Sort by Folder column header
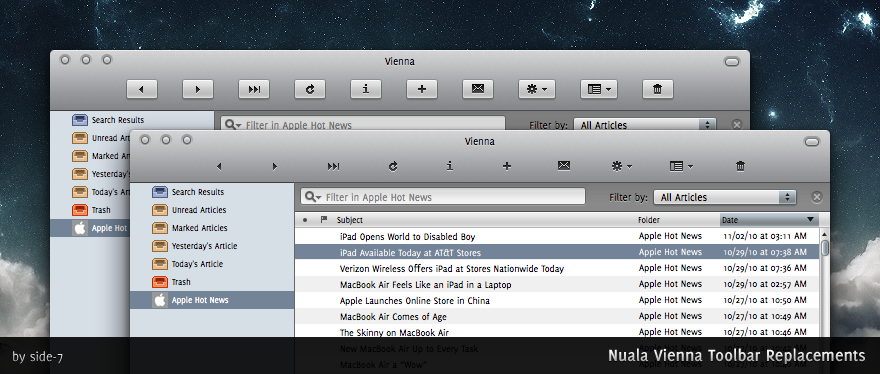The width and height of the screenshot is (880, 374). pyautogui.click(x=677, y=220)
